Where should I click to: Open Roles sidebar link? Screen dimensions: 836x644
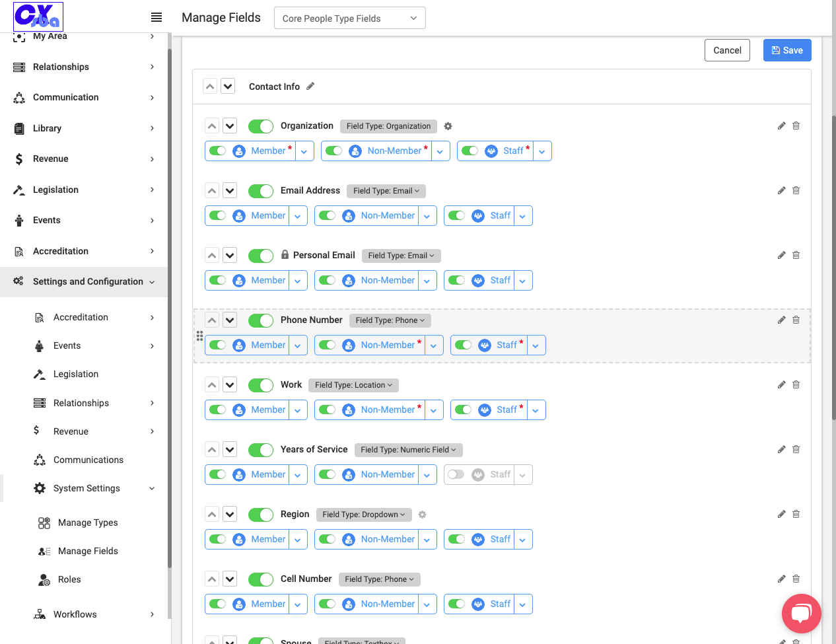tap(69, 579)
